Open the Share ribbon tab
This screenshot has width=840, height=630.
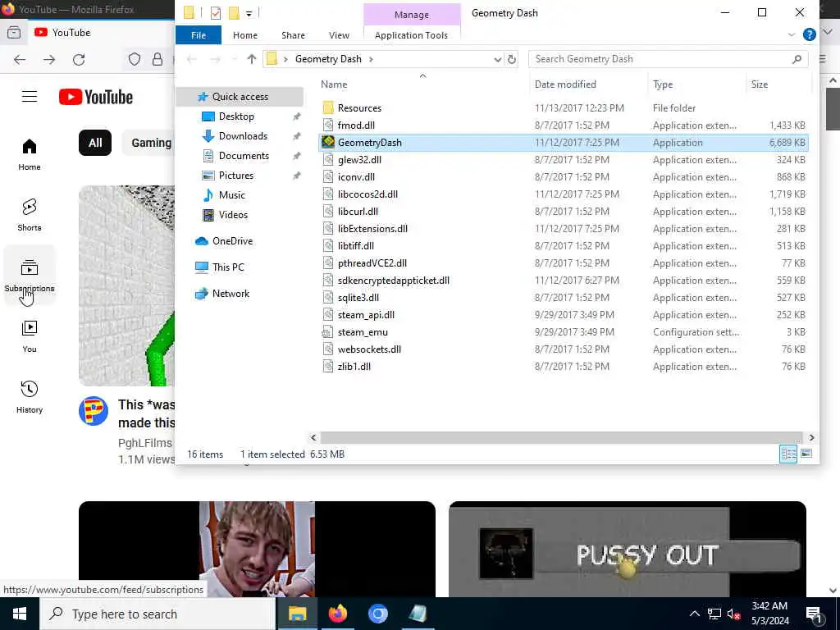tap(293, 34)
